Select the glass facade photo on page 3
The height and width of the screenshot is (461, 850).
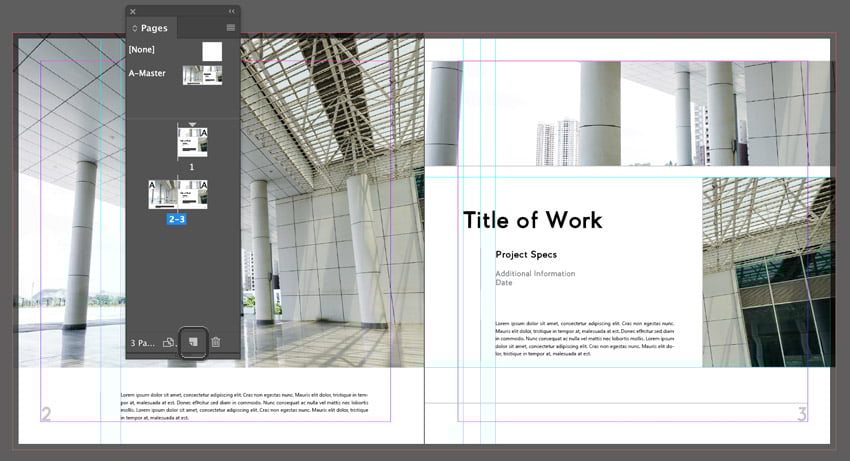(768, 272)
